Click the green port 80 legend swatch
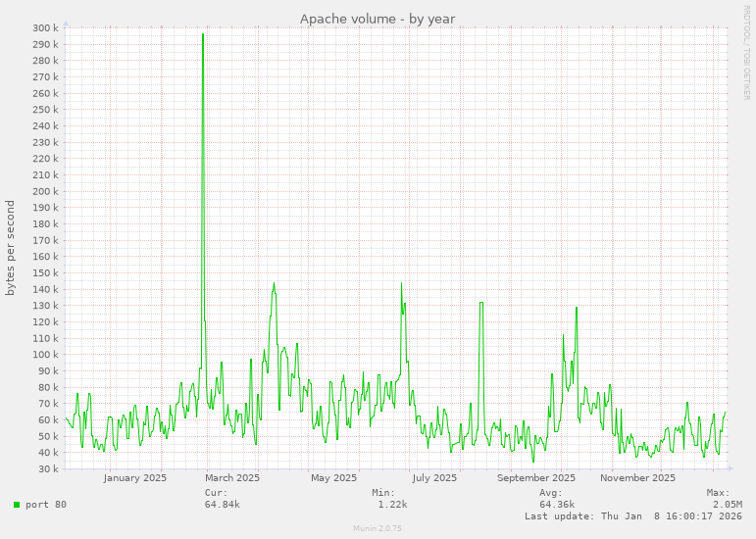The width and height of the screenshot is (756, 539). pos(17,505)
